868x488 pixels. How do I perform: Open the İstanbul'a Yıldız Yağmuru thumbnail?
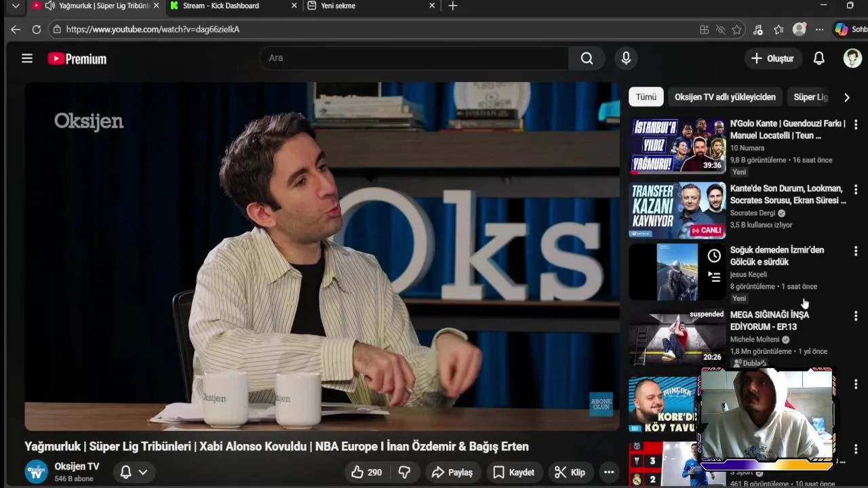677,146
